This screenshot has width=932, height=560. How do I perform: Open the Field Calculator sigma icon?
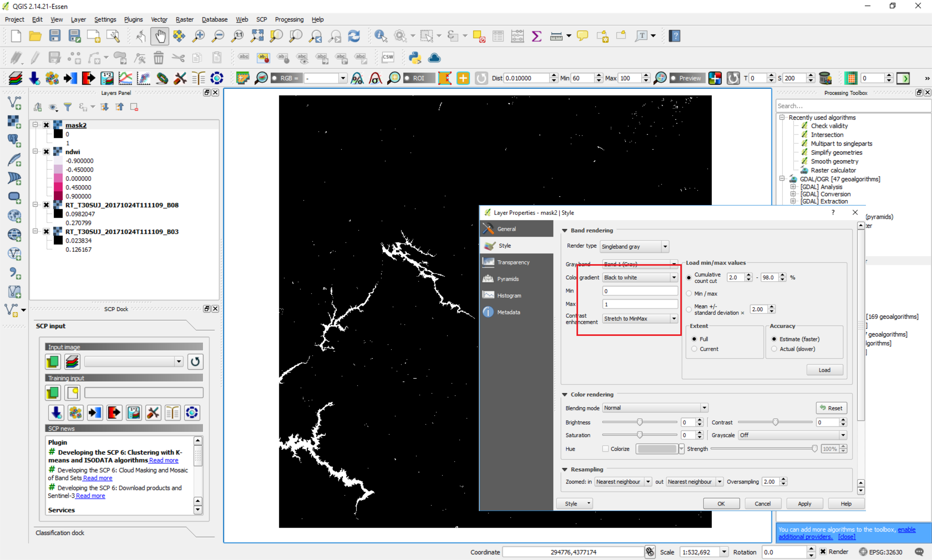point(536,36)
